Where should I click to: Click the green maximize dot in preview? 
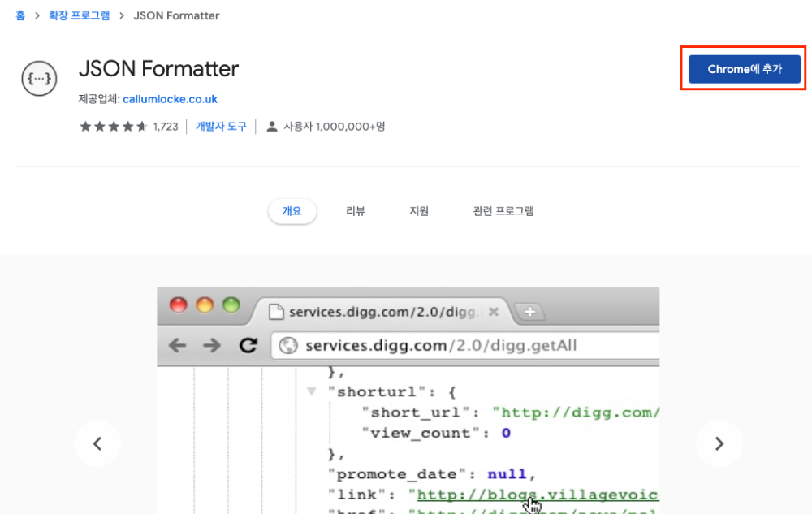click(x=231, y=305)
